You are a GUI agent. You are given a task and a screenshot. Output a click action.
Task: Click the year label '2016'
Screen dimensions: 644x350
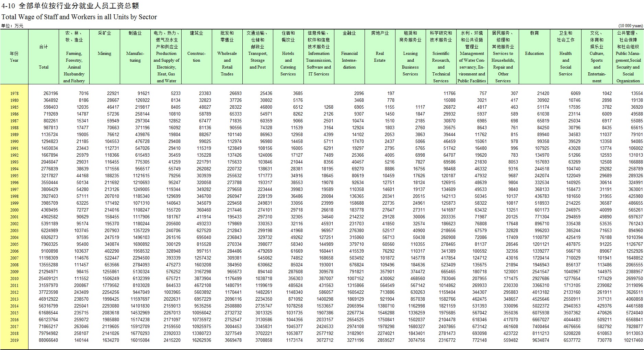14,320
